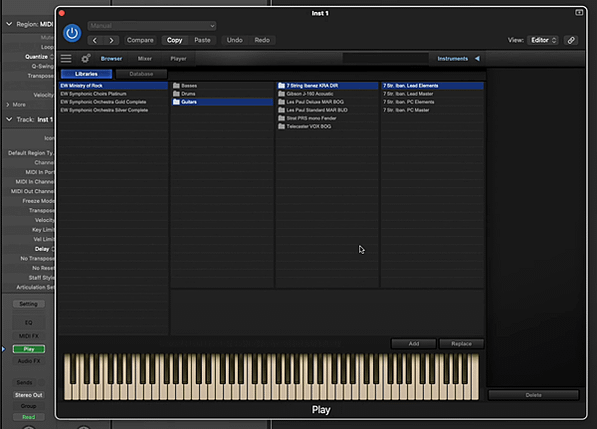Select the Libraries tab
The image size is (597, 429).
pos(86,74)
